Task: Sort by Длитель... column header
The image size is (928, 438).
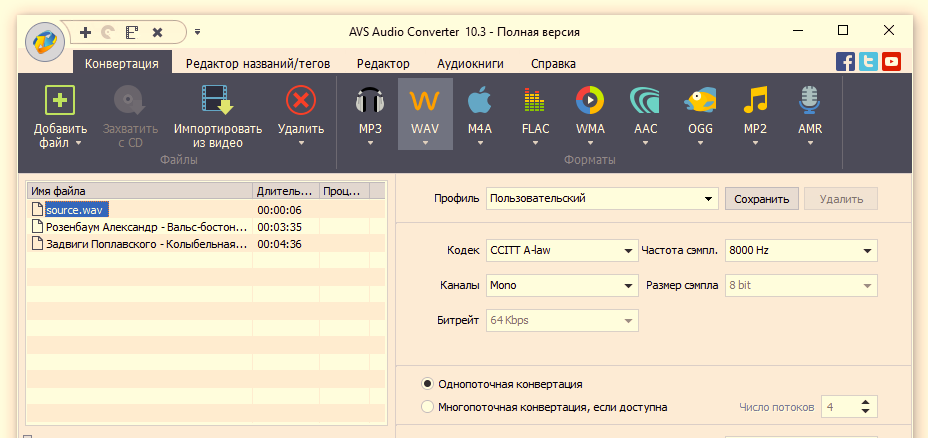Action: coord(286,191)
